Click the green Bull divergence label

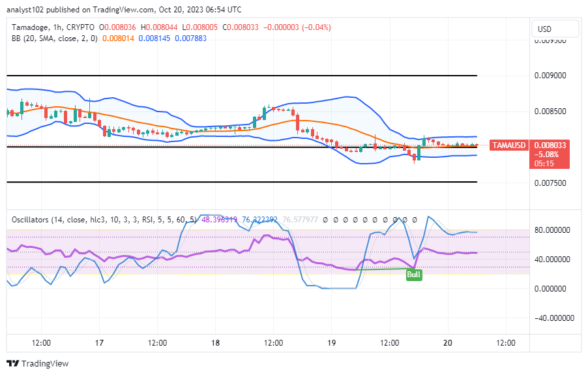point(414,275)
